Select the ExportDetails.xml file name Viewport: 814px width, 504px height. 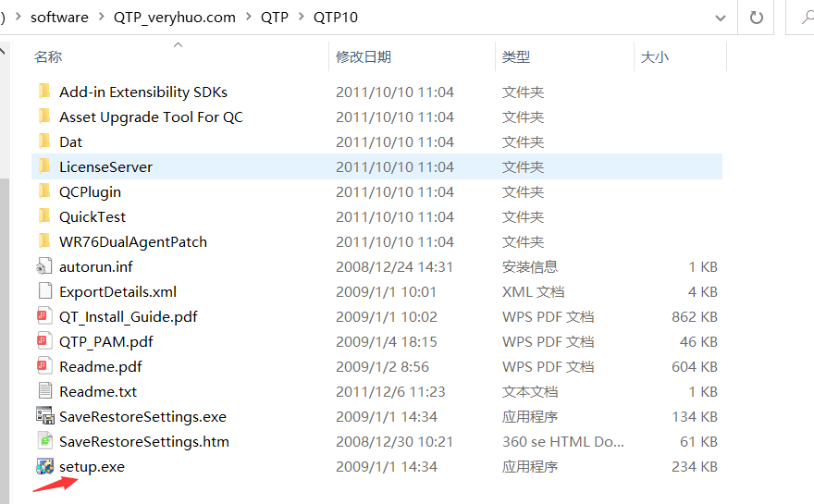click(x=117, y=291)
